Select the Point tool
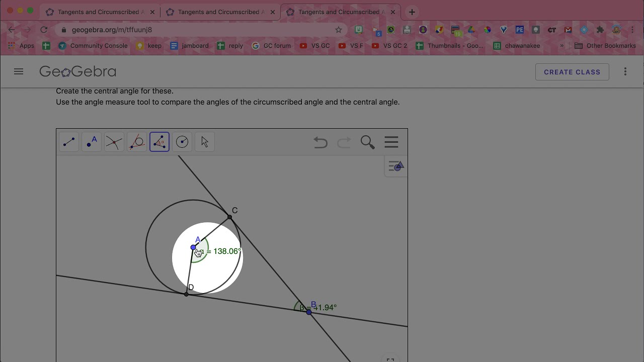The width and height of the screenshot is (644, 362). (92, 142)
